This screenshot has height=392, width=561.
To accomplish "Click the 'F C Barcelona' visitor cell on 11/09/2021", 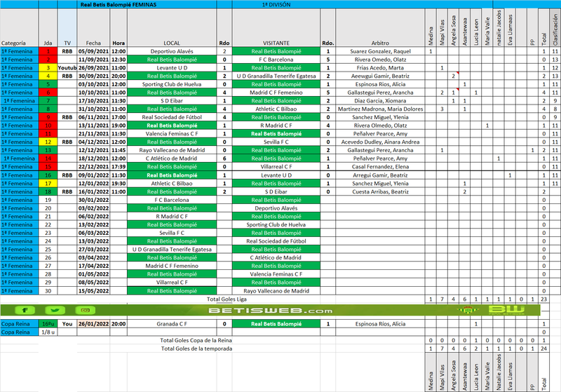I will tap(276, 60).
